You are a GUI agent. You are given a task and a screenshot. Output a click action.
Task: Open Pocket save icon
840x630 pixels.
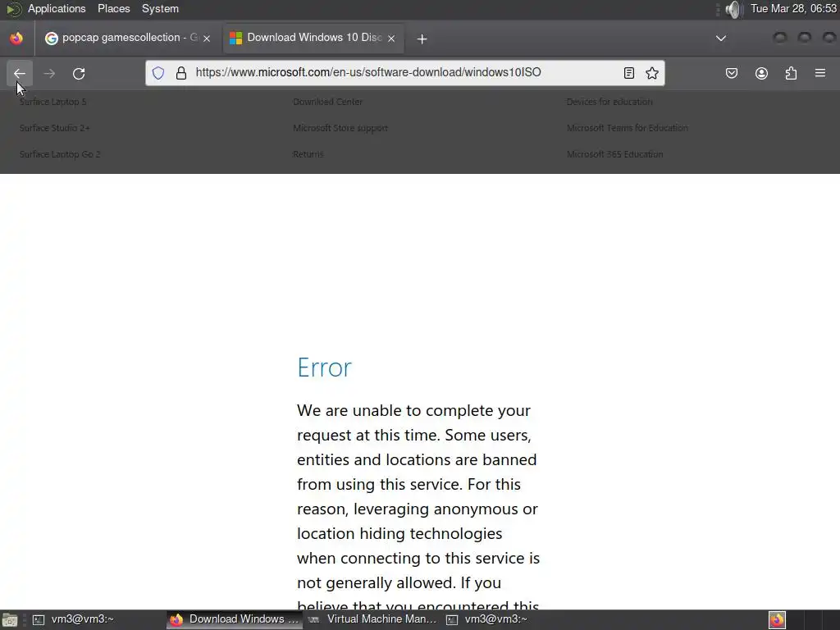pos(731,73)
